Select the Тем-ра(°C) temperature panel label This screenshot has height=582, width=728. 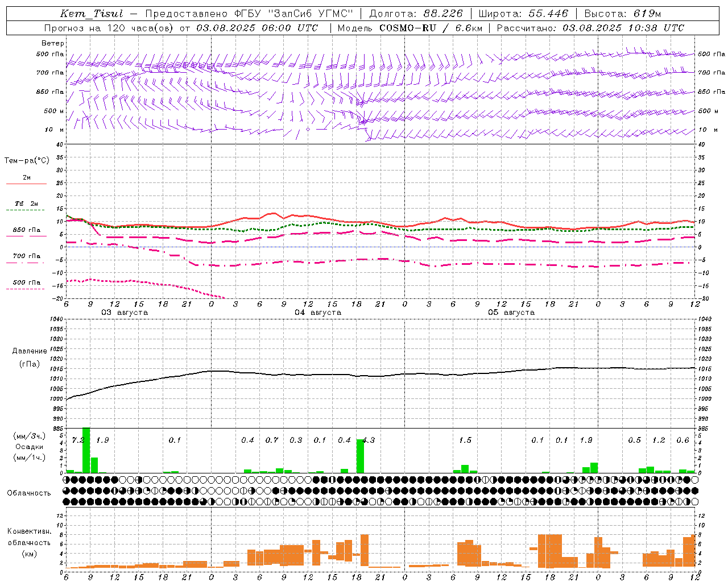(27, 161)
